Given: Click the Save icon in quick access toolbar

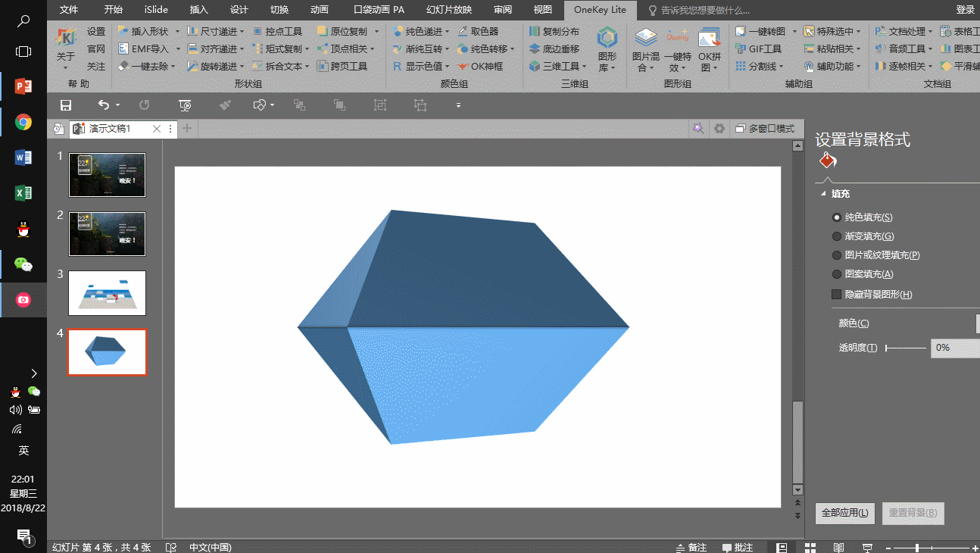Looking at the screenshot, I should coord(66,105).
